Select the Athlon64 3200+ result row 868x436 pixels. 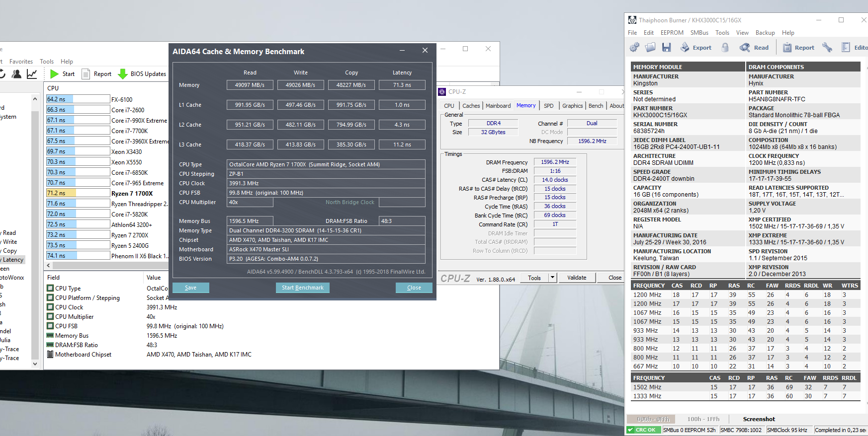point(107,224)
